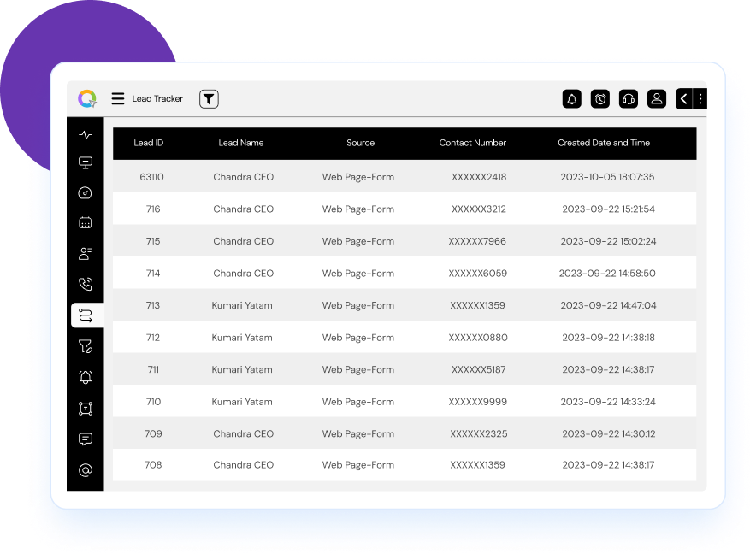The height and width of the screenshot is (560, 756).
Task: Click date 2023-10-05 18:07:35
Action: click(x=607, y=177)
